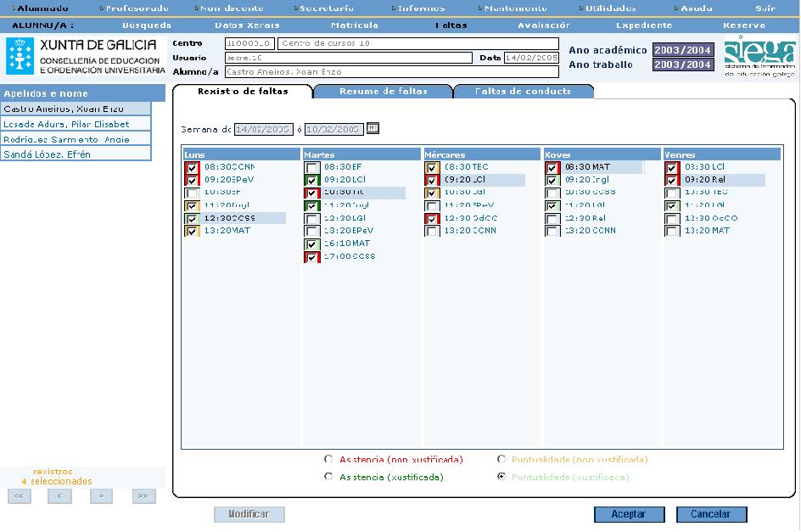The image size is (801, 532).
Task: Go to previous record with < button
Action: (59, 496)
